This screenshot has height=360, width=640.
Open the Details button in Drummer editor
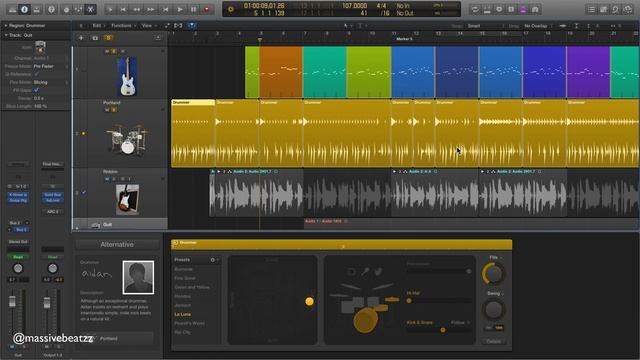[493, 341]
